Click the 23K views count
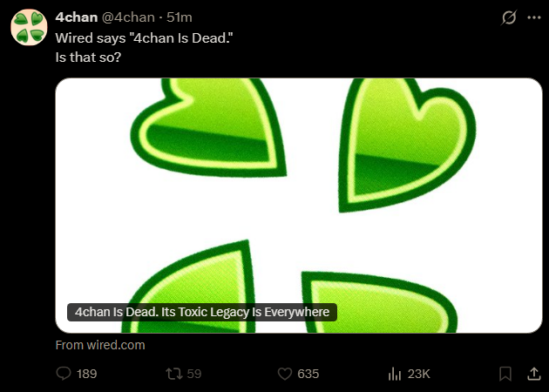 click(x=419, y=374)
